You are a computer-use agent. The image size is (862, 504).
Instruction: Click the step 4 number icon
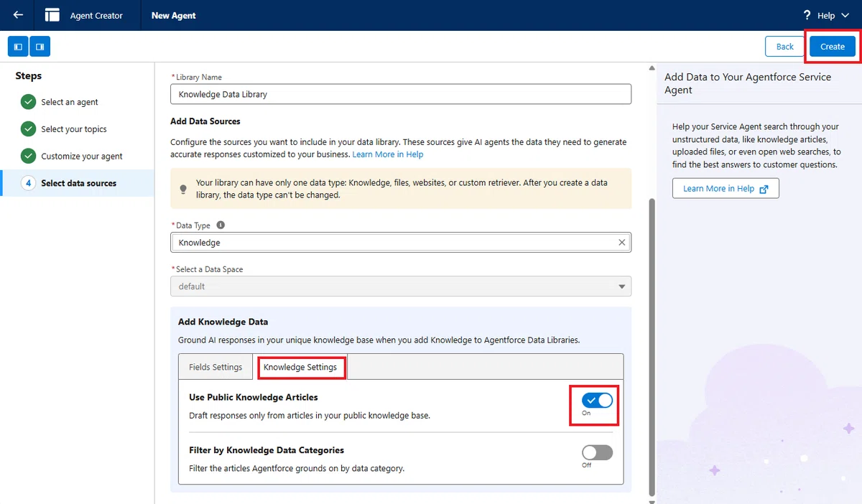[28, 183]
